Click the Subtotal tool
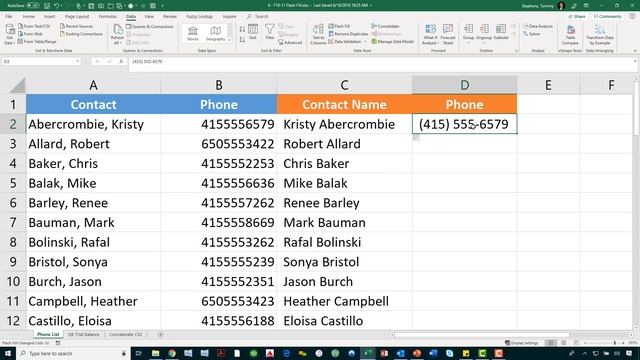 (501, 32)
